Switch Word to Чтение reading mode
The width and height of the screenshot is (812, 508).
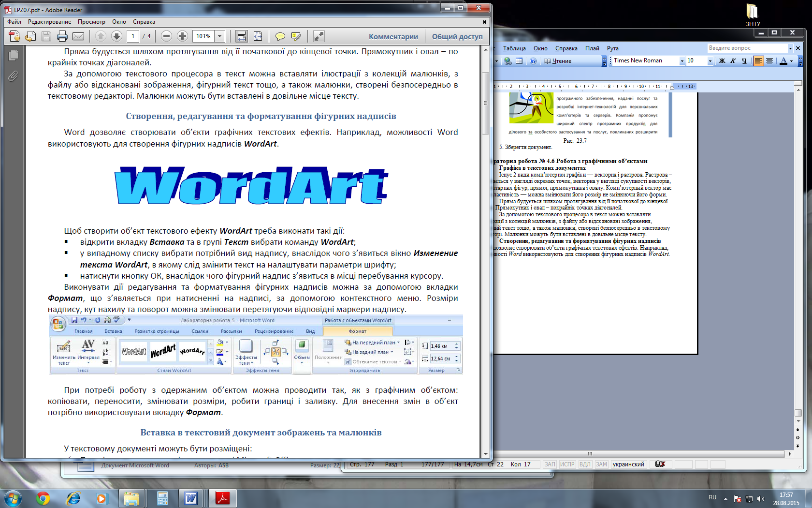coord(558,61)
